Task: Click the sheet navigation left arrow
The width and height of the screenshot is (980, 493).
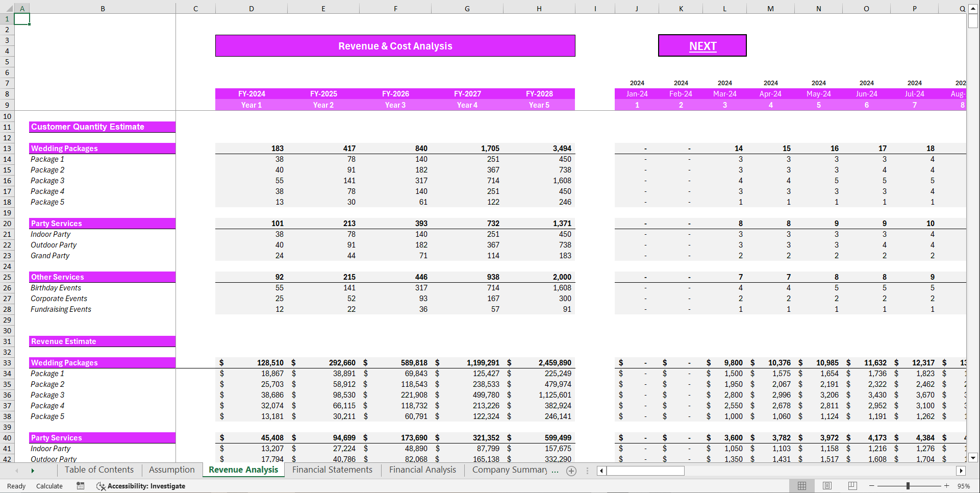Action: point(17,470)
